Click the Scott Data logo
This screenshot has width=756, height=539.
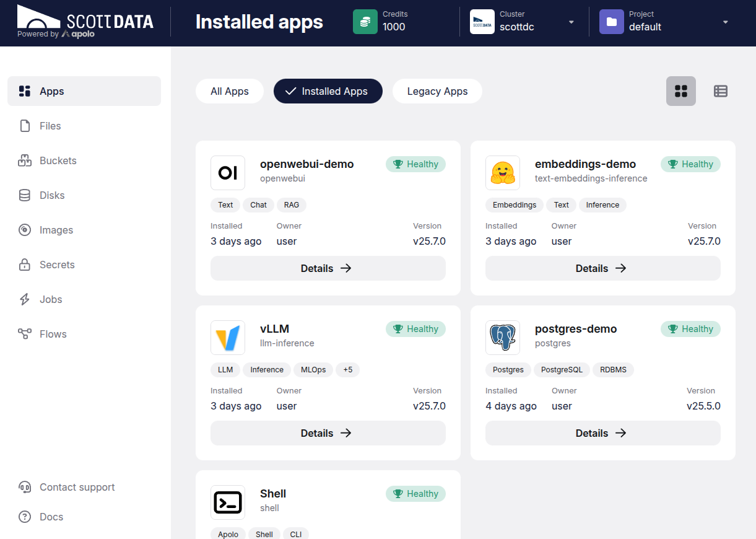[85, 22]
